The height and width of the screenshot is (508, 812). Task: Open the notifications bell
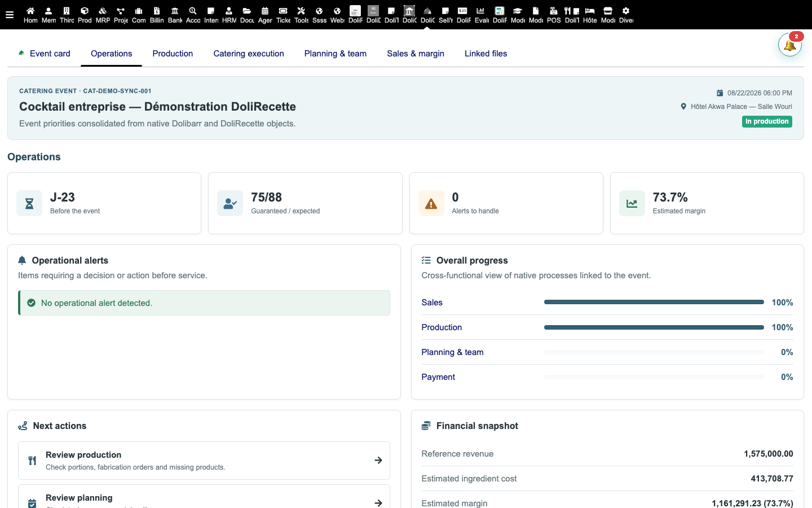(x=790, y=45)
